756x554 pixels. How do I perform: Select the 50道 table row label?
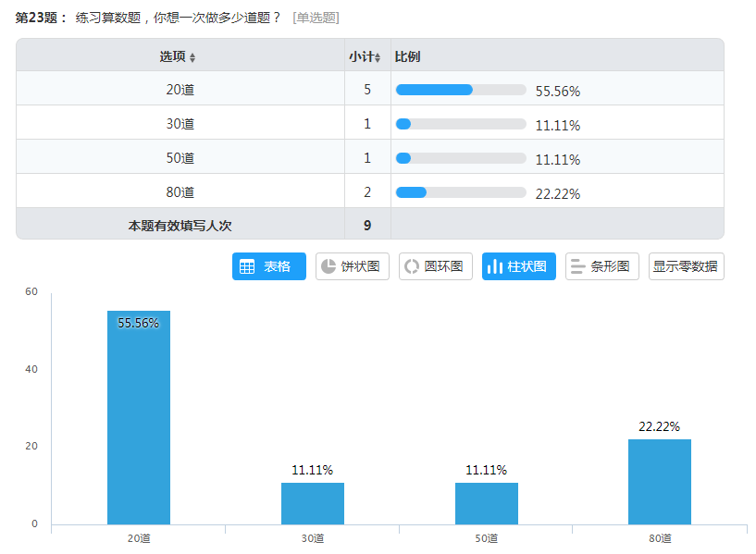[x=180, y=158]
